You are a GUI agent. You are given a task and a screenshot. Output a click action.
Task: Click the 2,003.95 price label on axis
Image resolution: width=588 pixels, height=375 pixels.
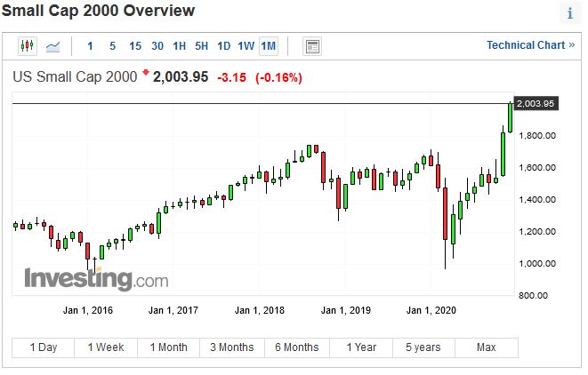[536, 103]
